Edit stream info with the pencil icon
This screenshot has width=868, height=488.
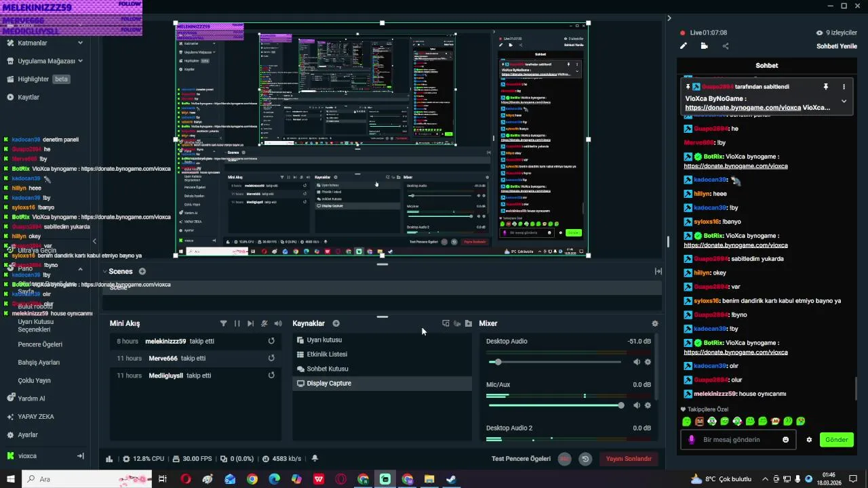(x=684, y=46)
